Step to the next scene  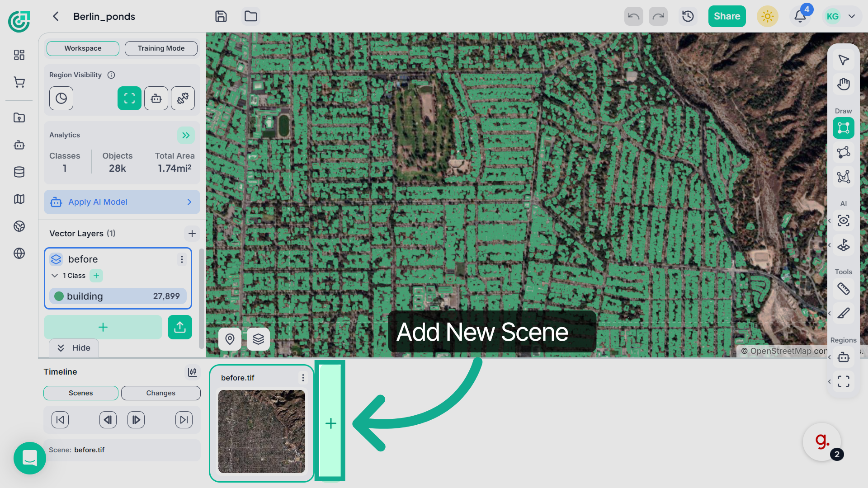click(136, 420)
